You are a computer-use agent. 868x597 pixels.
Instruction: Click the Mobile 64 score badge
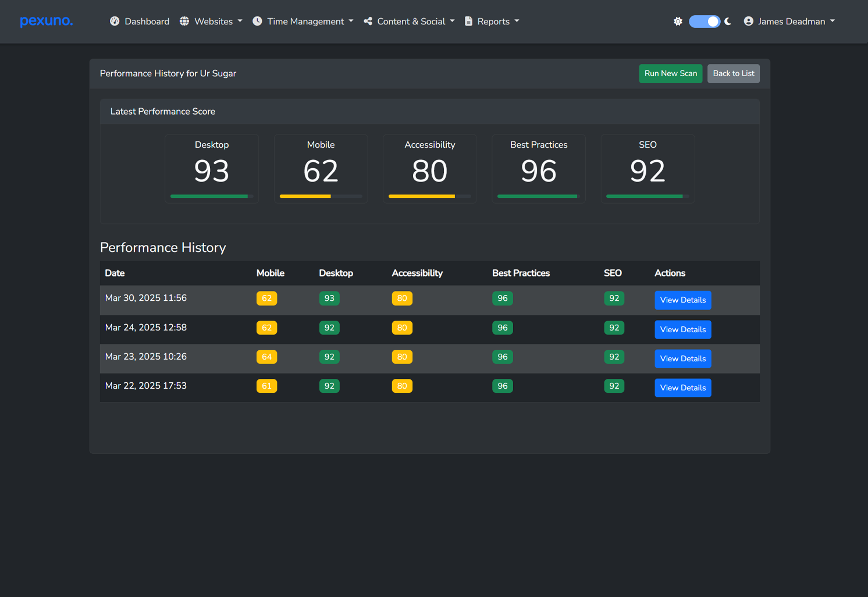(267, 357)
